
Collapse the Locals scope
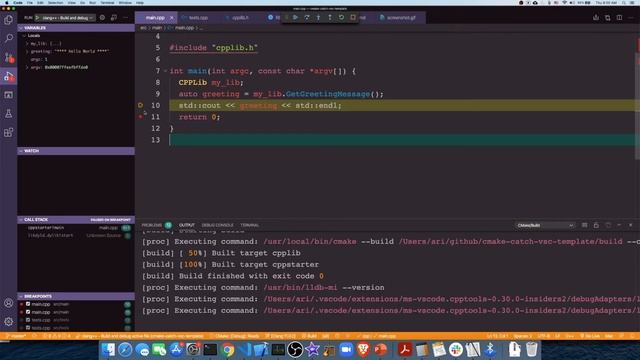24,36
